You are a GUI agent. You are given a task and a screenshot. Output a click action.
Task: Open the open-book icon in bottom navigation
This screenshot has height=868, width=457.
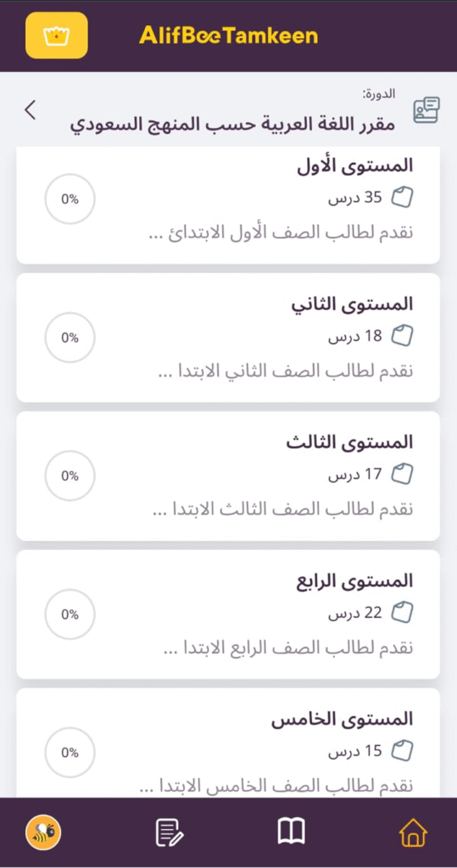(292, 832)
